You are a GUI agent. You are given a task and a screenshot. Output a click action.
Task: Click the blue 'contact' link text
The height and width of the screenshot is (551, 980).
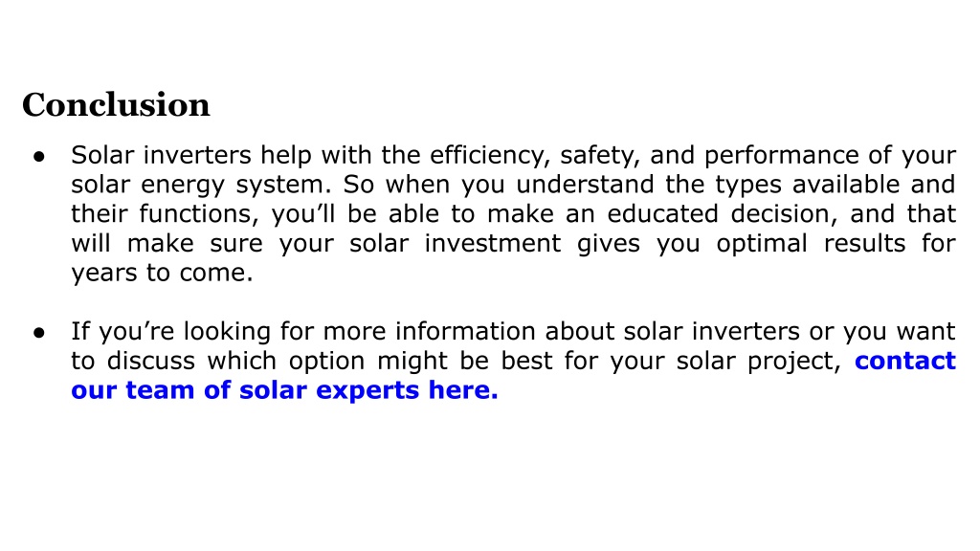905,361
